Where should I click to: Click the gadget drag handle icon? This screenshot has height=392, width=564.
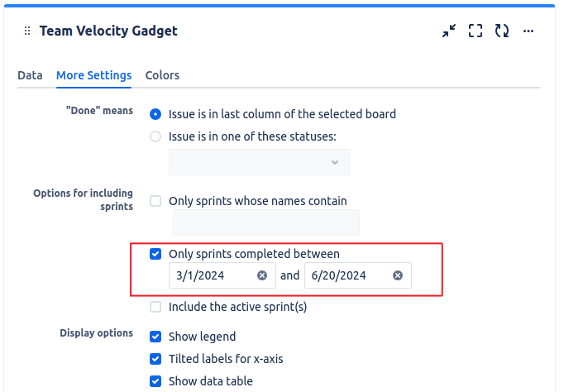(x=27, y=31)
